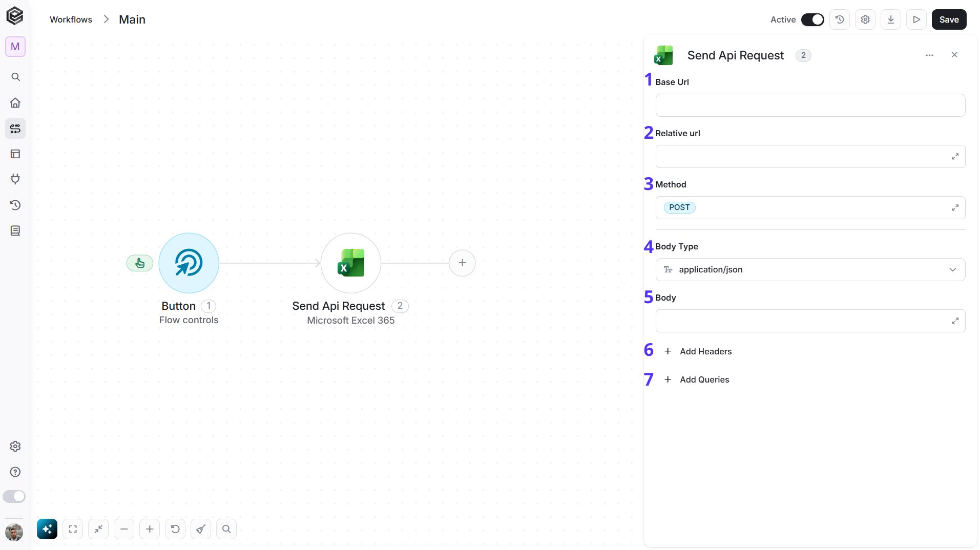
Task: Click the clean-up broom canvas icon
Action: [x=201, y=529]
